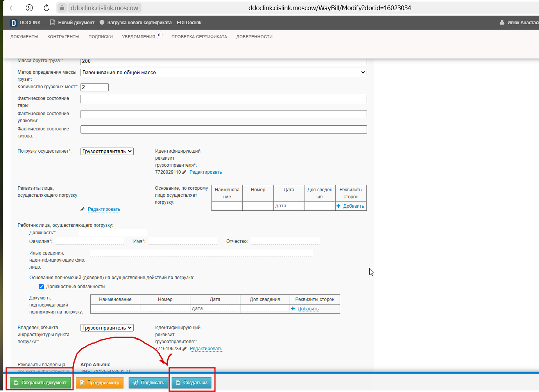The height and width of the screenshot is (392, 539).
Task: Click the pencil icon beside 7728029110
Action: [x=184, y=172]
